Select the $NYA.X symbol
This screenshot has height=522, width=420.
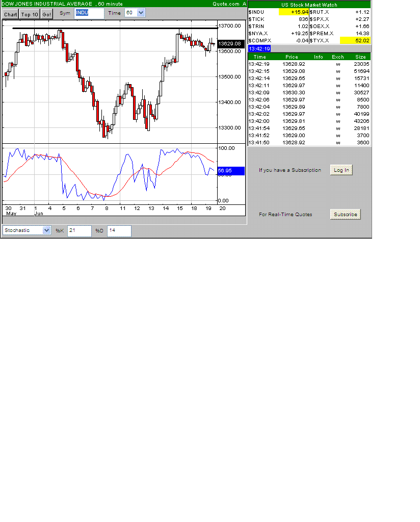[x=258, y=33]
